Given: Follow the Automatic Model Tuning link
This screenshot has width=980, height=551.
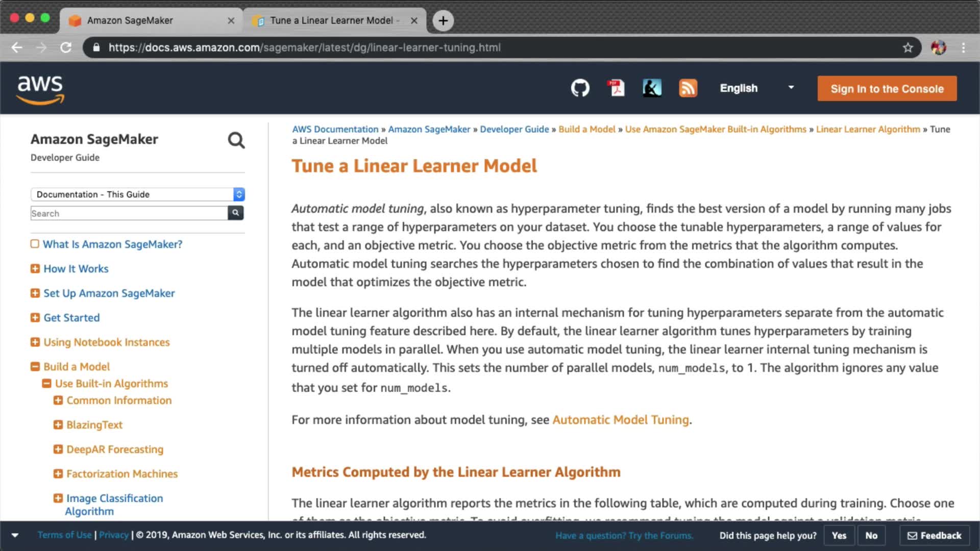Looking at the screenshot, I should tap(620, 420).
